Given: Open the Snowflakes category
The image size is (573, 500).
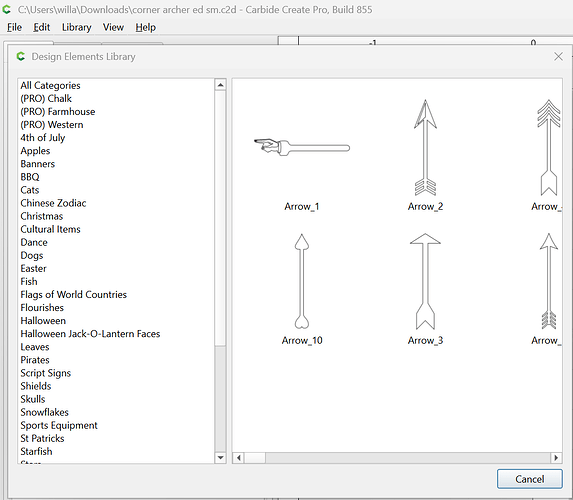Looking at the screenshot, I should (45, 412).
